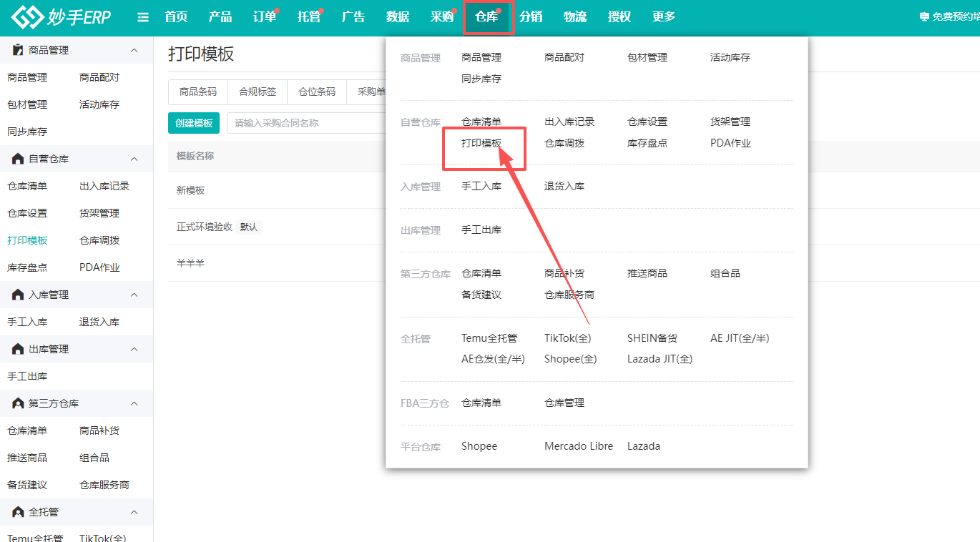The width and height of the screenshot is (980, 542).
Task: Click the 第三方仓库 house icon in sidebar
Action: click(18, 403)
